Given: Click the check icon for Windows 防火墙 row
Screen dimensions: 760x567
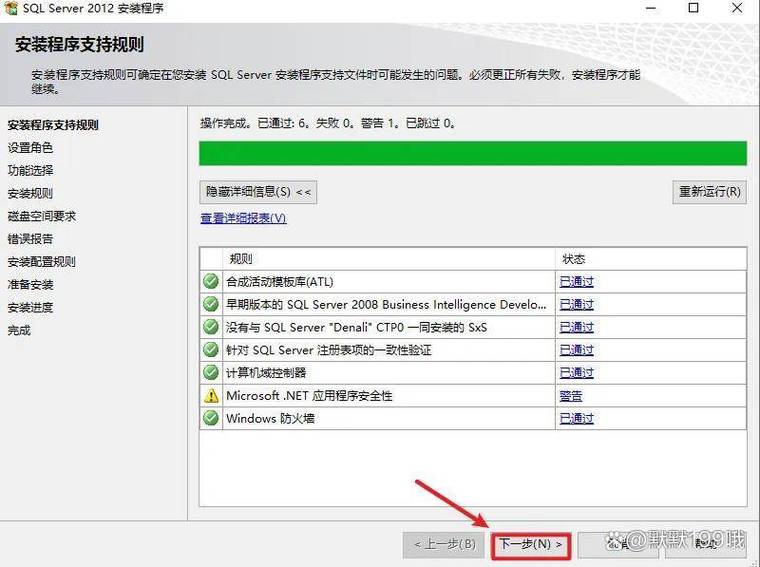Looking at the screenshot, I should click(210, 418).
